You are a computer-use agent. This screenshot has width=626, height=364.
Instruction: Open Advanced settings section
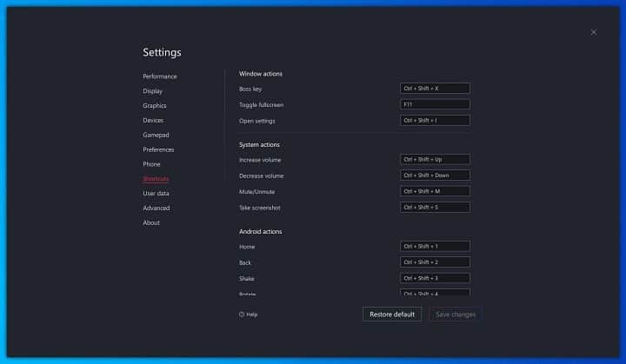(x=156, y=208)
